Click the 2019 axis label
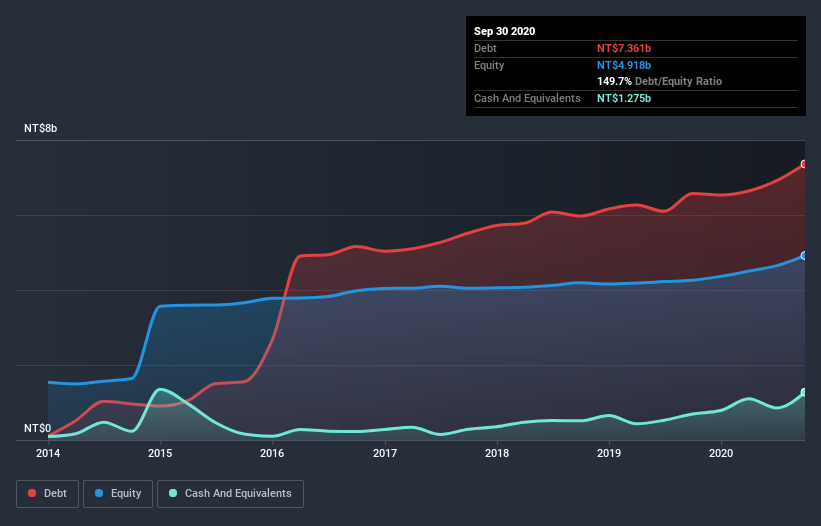This screenshot has height=526, width=821. (x=609, y=453)
